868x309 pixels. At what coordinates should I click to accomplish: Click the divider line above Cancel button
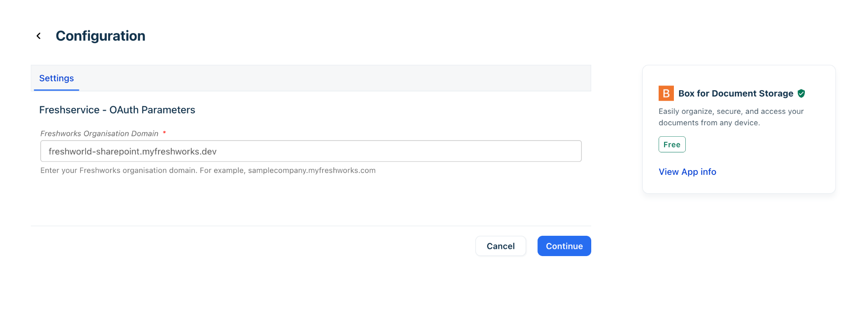pyautogui.click(x=311, y=226)
